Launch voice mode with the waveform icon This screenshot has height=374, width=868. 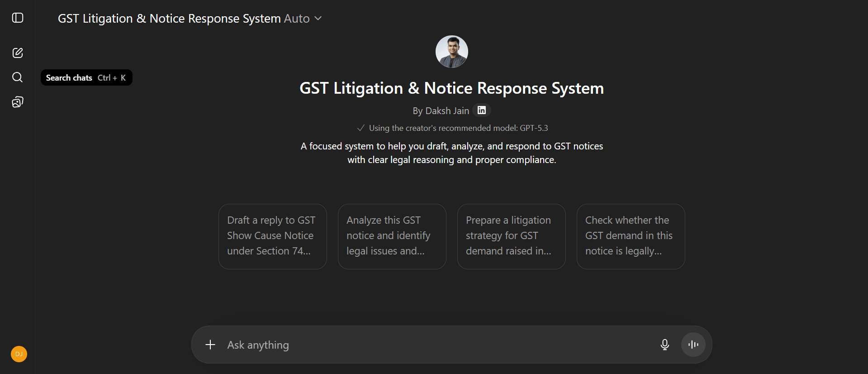point(693,345)
